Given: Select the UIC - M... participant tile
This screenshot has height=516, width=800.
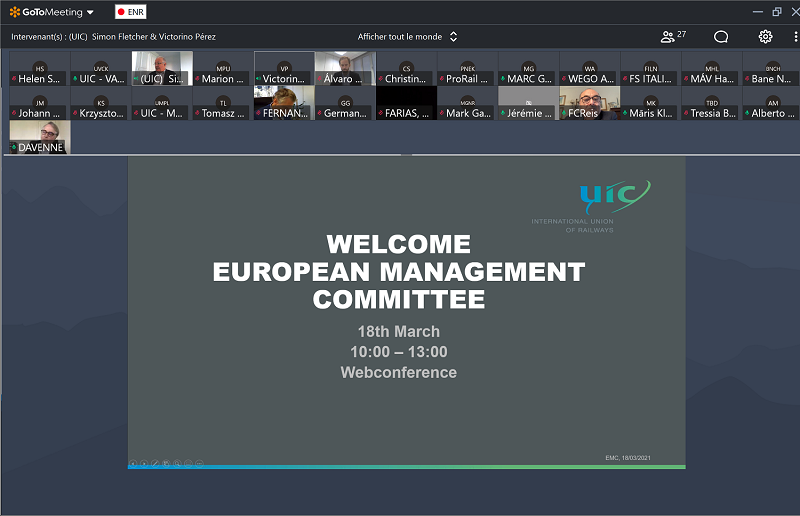Looking at the screenshot, I should 162,103.
